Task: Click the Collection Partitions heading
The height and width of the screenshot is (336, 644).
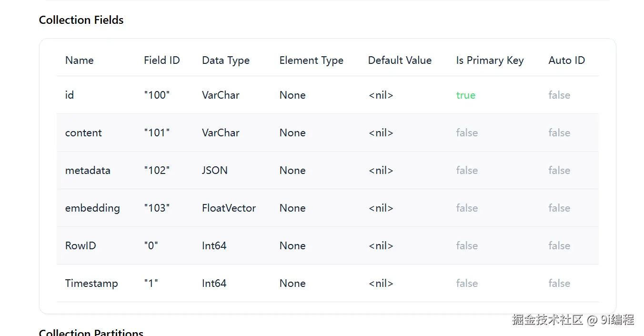Action: click(91, 332)
